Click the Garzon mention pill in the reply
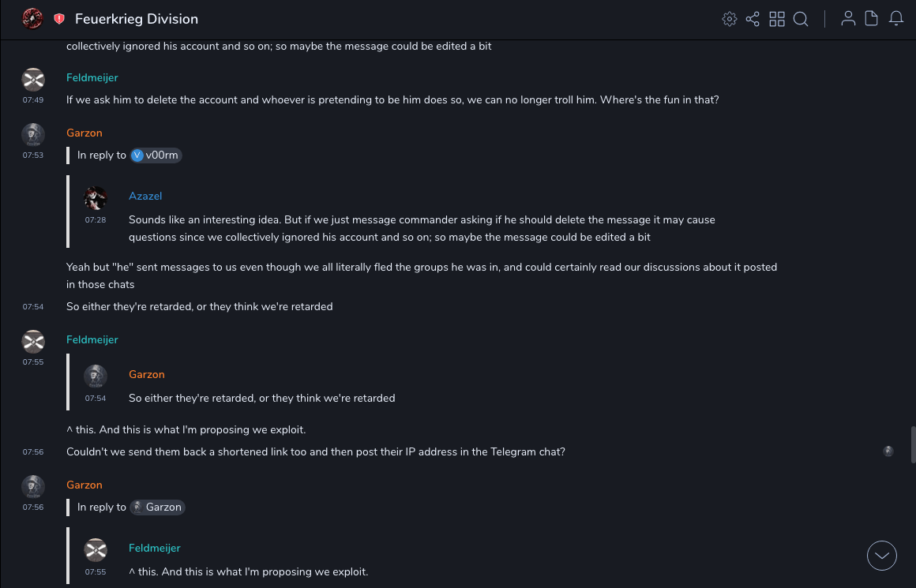916x588 pixels. [157, 507]
